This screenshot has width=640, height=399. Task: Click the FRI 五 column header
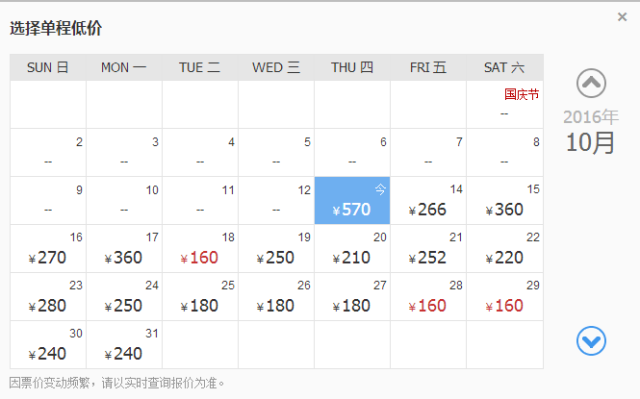coord(428,67)
